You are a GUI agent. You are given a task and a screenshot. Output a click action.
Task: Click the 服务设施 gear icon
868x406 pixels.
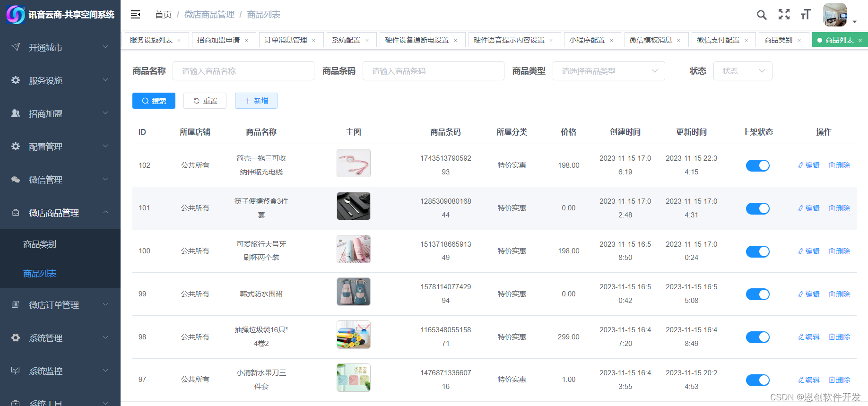(16, 80)
